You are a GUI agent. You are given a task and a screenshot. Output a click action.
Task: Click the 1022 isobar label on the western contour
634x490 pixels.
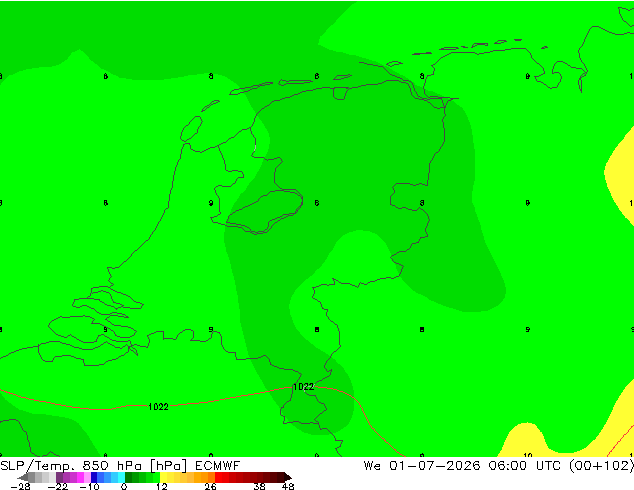158,407
